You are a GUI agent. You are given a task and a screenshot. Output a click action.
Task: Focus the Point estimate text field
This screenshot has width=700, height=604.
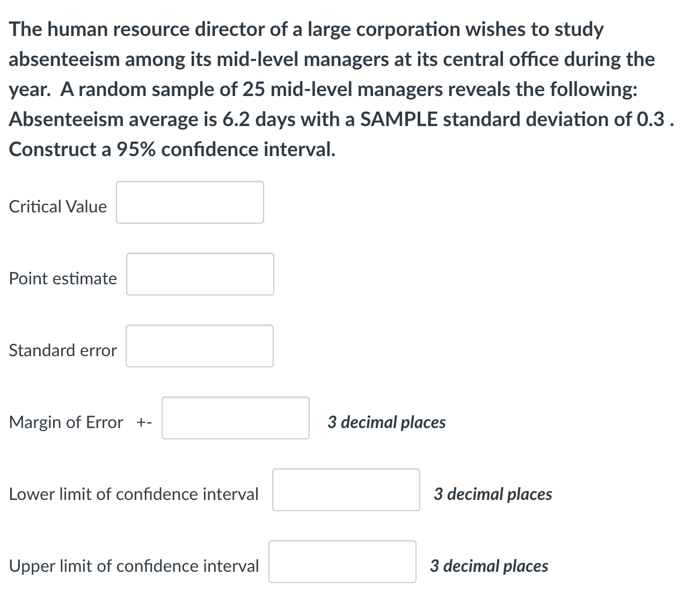click(200, 274)
